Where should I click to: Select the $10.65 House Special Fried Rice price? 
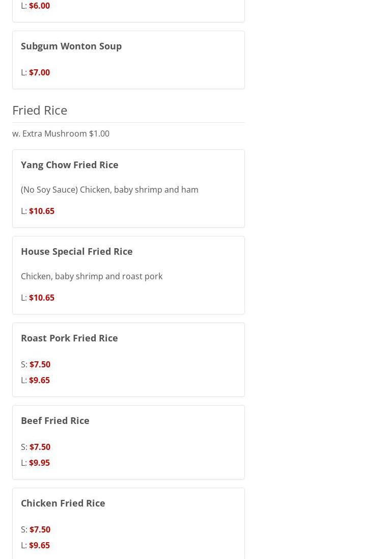click(x=41, y=298)
